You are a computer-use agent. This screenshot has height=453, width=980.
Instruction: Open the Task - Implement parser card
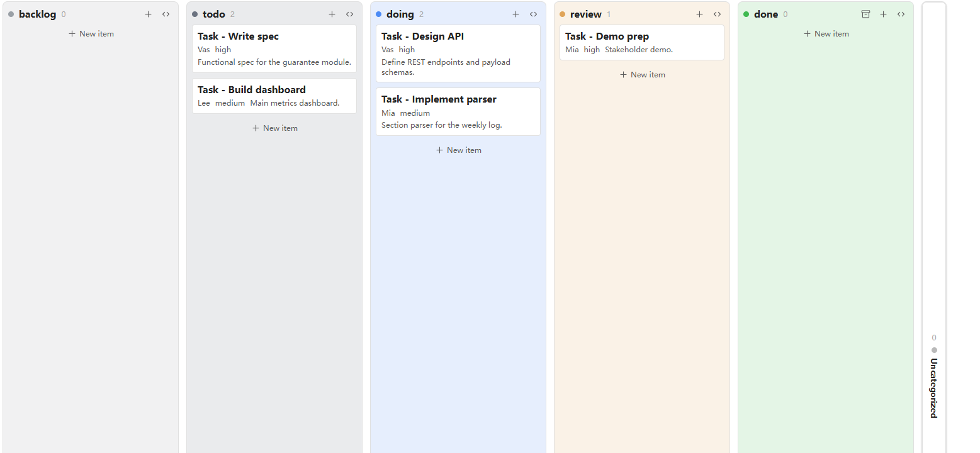(x=458, y=112)
